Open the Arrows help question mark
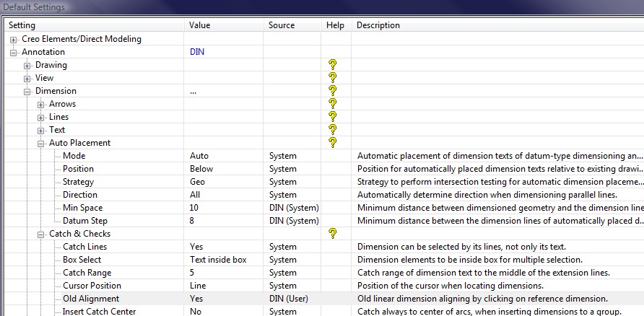Viewport: 644px width, 316px height. coord(333,104)
